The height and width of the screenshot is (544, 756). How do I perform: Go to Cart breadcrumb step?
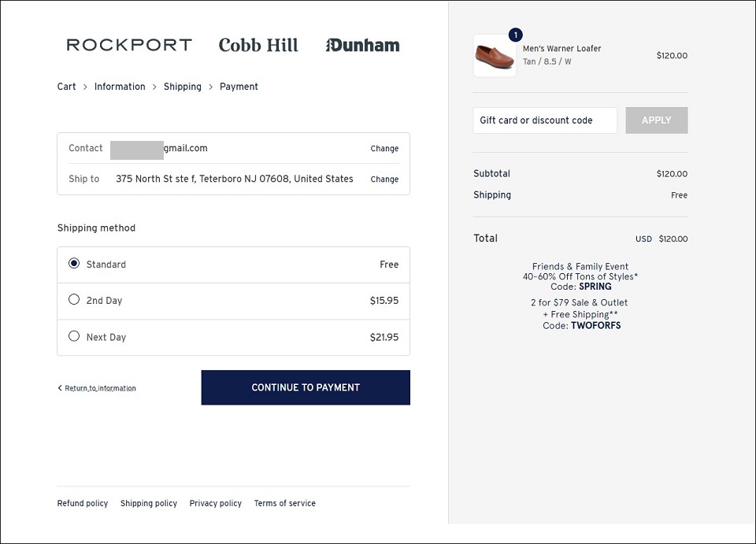click(66, 87)
